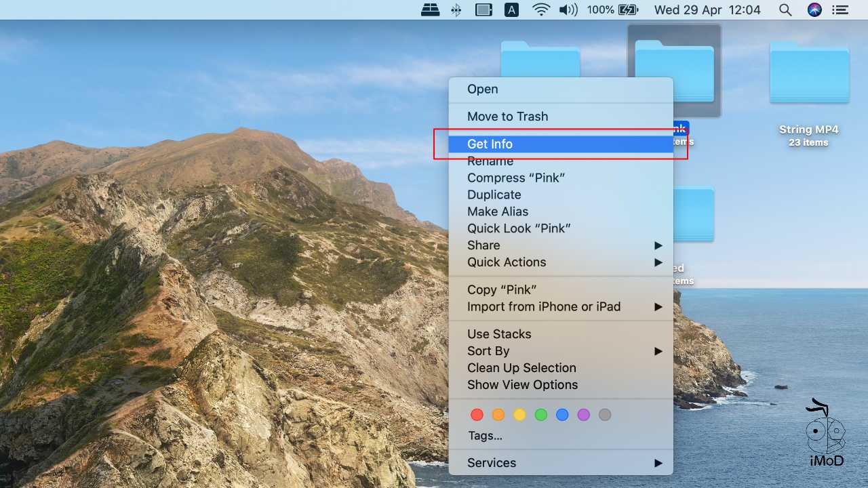This screenshot has height=488, width=868.
Task: Select the String MP4 folder
Action: 808,75
